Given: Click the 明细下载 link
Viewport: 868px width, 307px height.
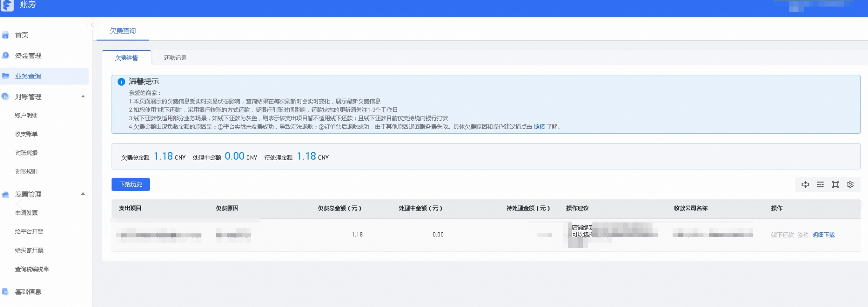Looking at the screenshot, I should [823, 235].
